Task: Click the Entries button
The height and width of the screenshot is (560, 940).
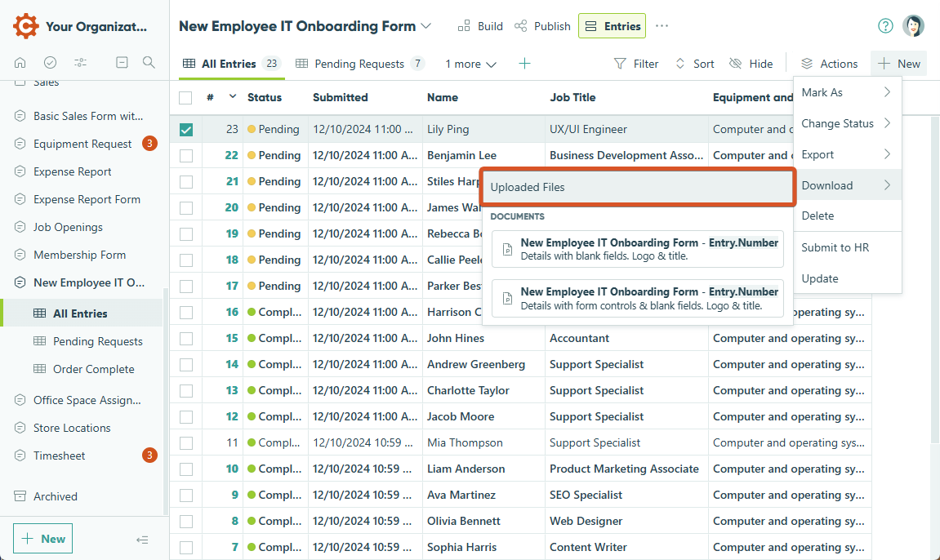Action: 612,26
